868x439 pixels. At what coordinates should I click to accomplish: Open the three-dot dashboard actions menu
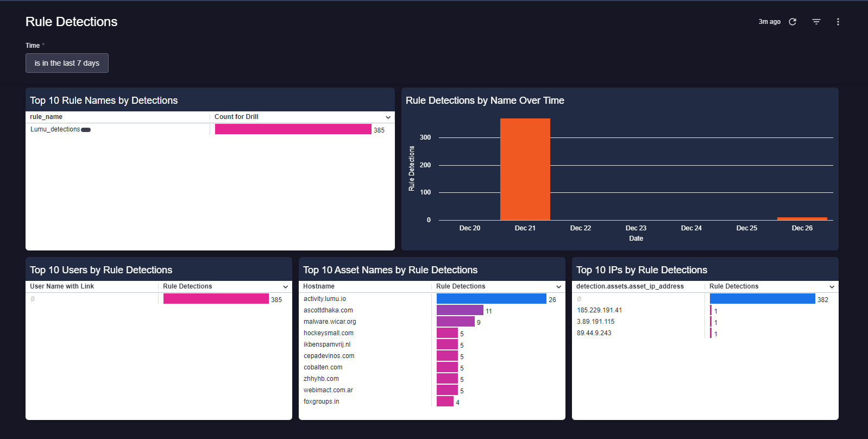(838, 22)
